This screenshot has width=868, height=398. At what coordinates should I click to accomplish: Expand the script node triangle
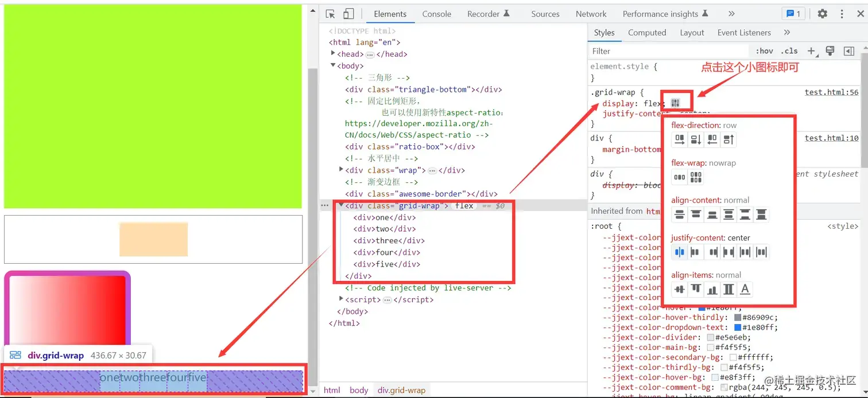coord(341,299)
